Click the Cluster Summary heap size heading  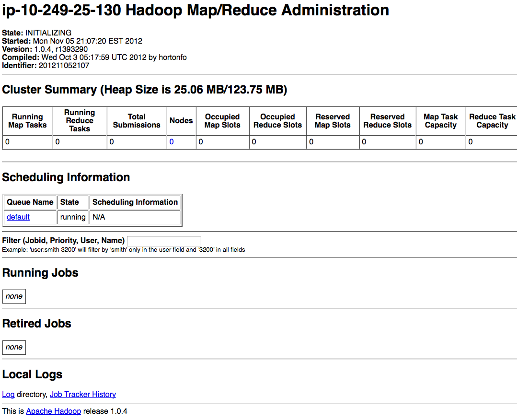coord(144,90)
